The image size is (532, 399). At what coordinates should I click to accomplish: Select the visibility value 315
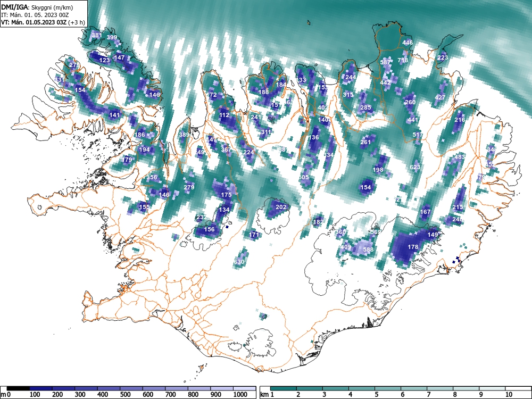click(x=348, y=95)
